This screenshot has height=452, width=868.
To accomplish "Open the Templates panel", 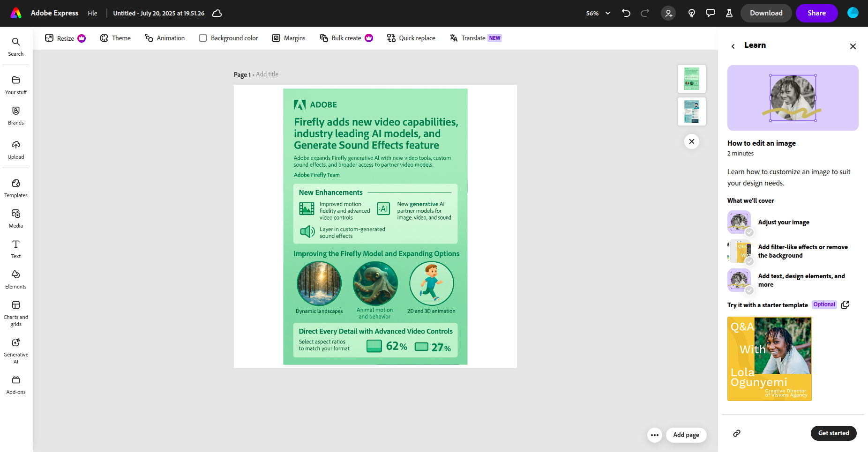I will click(16, 188).
